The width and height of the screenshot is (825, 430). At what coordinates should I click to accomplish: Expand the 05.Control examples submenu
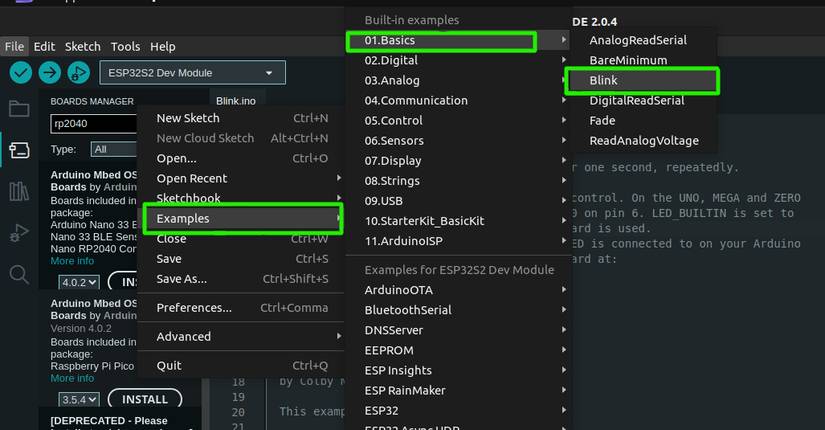(458, 121)
